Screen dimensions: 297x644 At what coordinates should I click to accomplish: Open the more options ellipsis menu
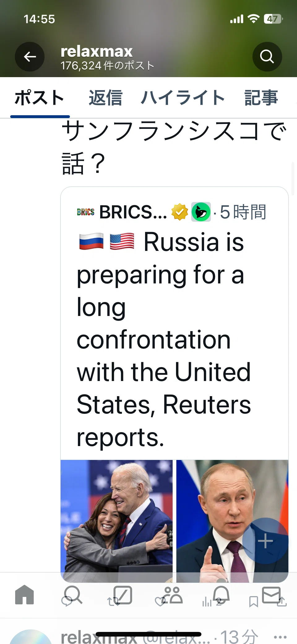(280, 637)
